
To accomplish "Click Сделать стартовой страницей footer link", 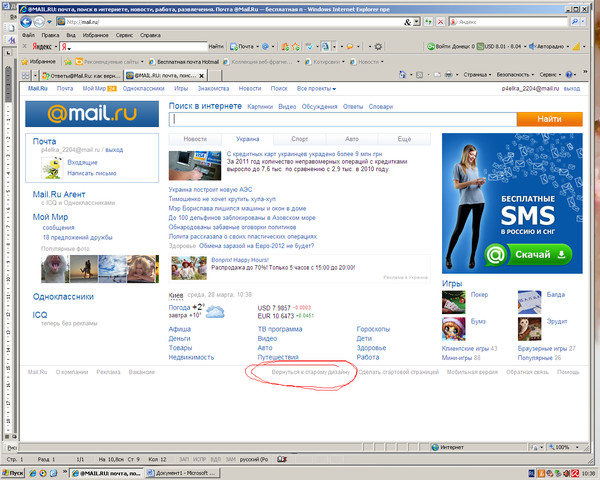I will 398,372.
